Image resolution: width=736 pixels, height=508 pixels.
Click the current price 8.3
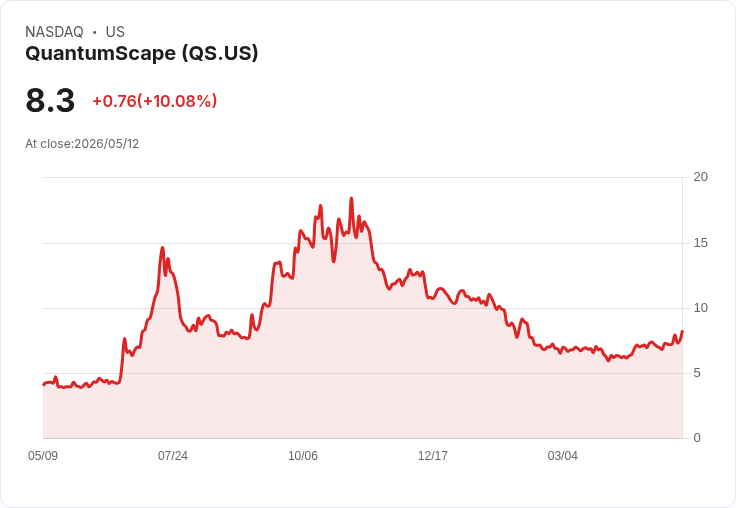click(50, 100)
